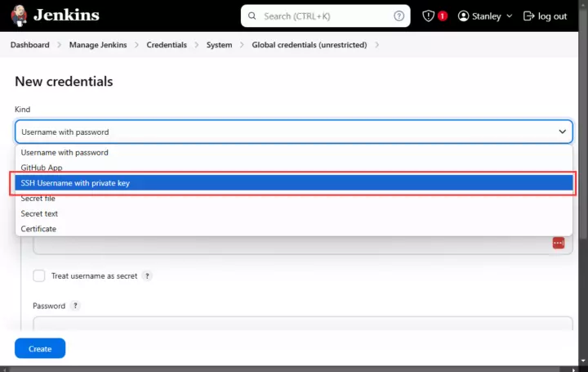The image size is (588, 372).
Task: Click the red notification badge showing 1
Action: point(443,16)
